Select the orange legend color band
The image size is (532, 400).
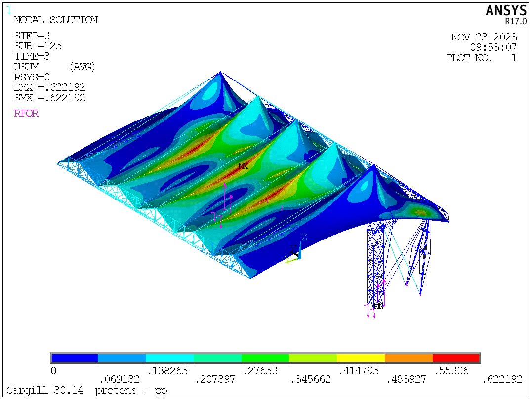coord(409,358)
